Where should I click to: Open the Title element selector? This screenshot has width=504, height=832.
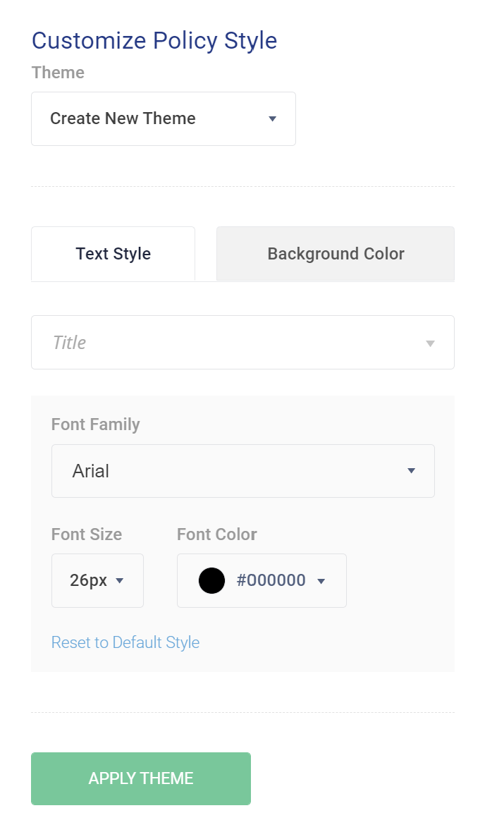pyautogui.click(x=242, y=342)
